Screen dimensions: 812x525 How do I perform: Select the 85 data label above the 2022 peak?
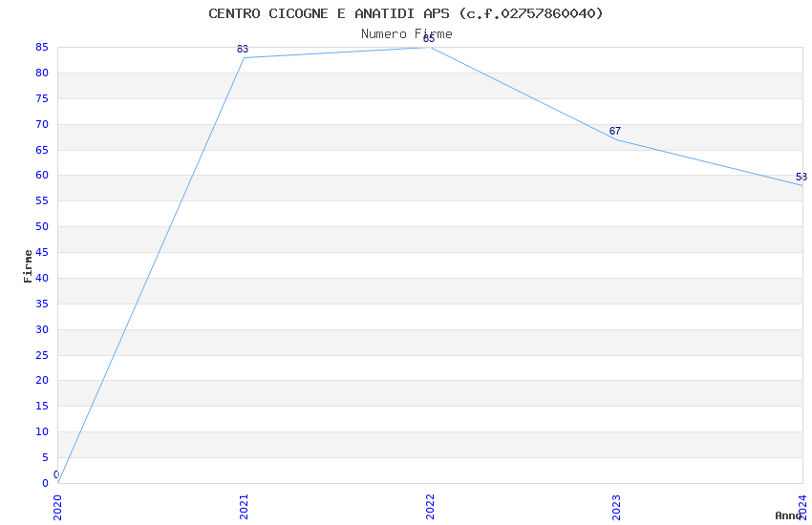tap(429, 39)
